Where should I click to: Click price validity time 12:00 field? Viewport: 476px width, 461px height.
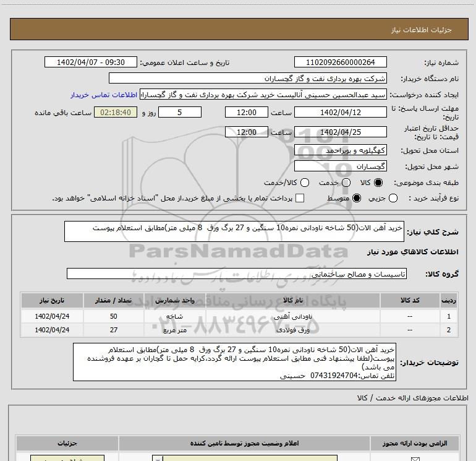pyautogui.click(x=247, y=132)
